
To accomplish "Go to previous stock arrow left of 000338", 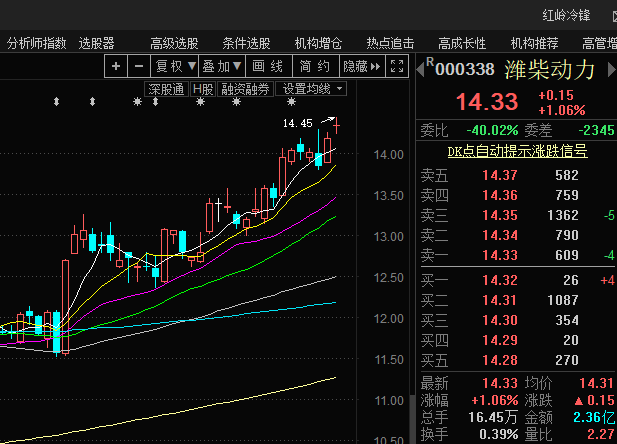I will (x=420, y=69).
